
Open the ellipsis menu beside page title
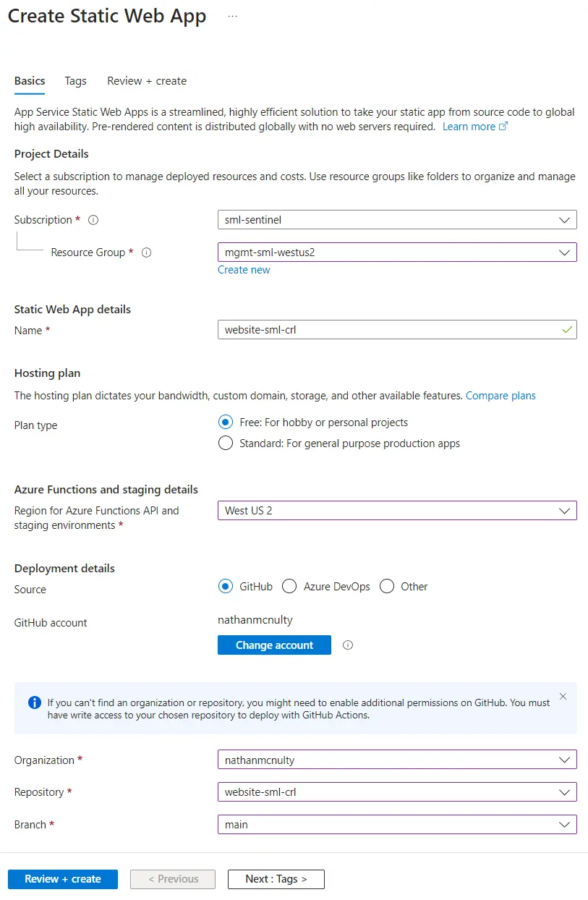232,16
